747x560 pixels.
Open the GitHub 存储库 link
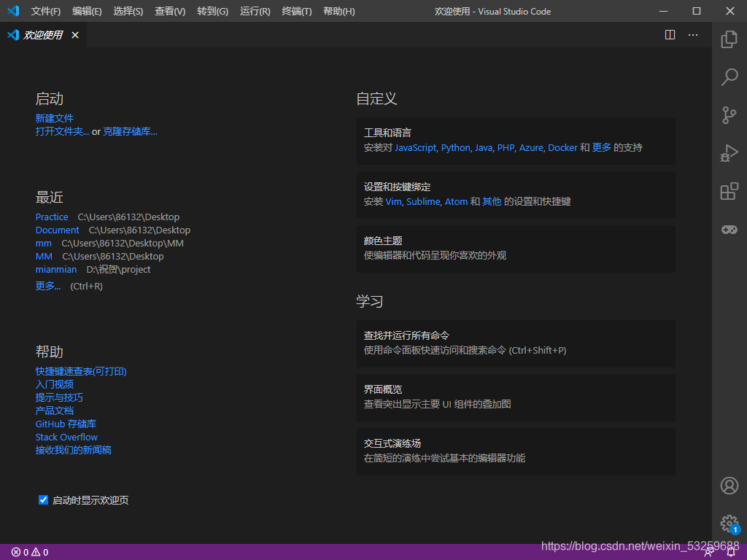[66, 424]
